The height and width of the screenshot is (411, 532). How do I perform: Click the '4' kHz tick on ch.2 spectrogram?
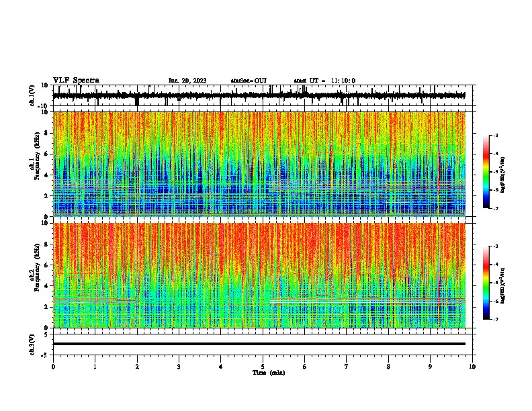pyautogui.click(x=47, y=286)
